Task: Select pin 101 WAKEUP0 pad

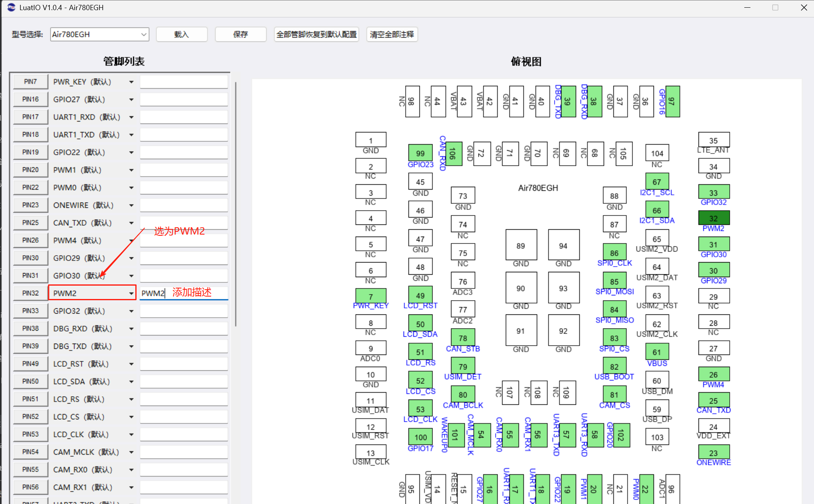Action: click(x=456, y=435)
